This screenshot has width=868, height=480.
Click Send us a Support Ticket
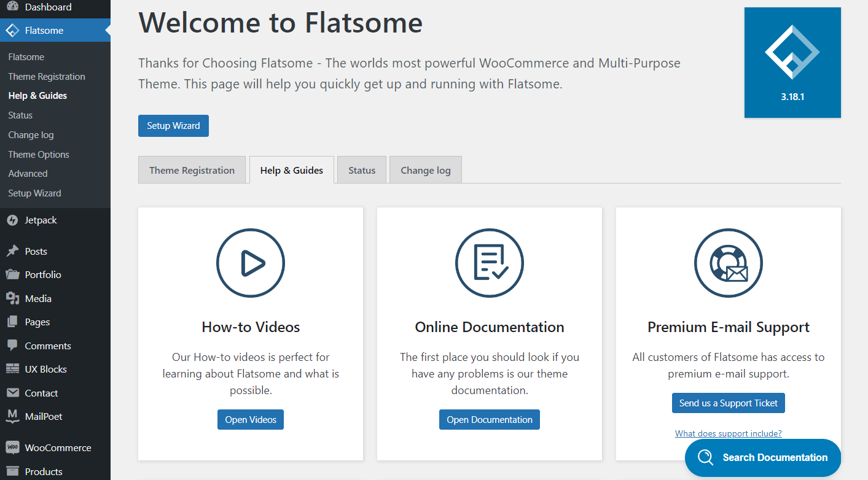(x=728, y=403)
